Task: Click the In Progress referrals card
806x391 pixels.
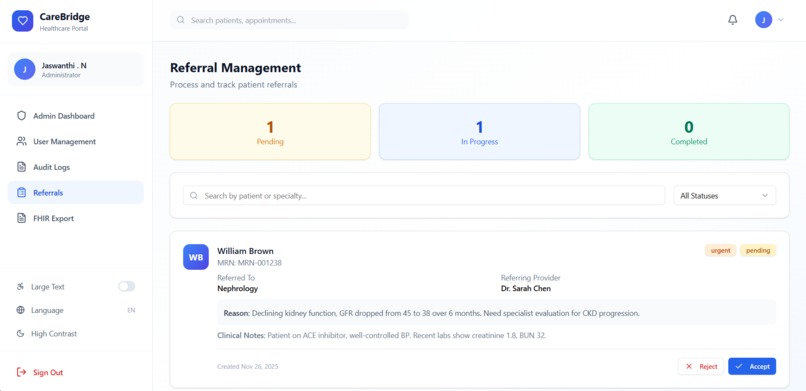Action: pos(480,132)
